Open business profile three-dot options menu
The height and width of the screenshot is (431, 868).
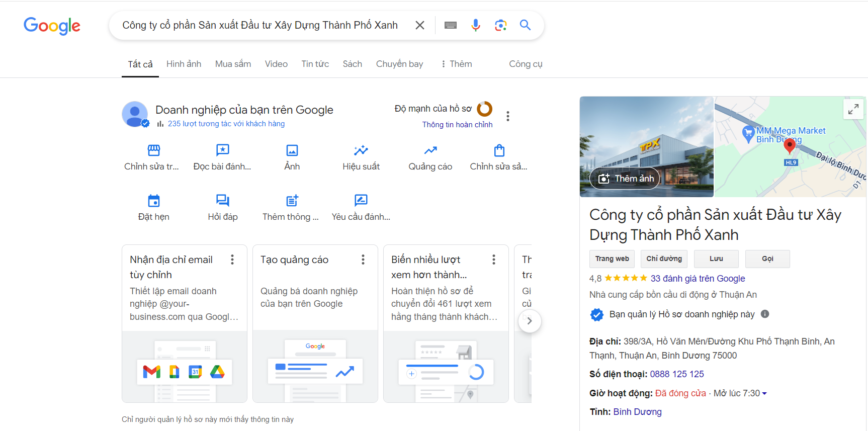coord(508,116)
